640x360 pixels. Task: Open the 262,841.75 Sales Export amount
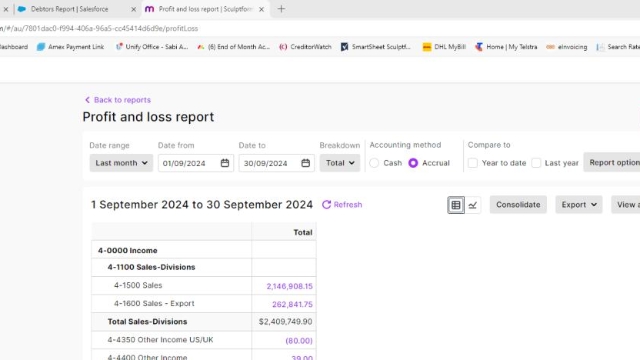point(292,304)
